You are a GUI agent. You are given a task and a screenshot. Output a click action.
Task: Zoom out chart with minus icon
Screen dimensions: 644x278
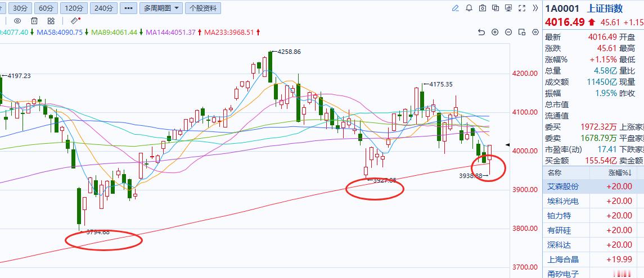click(x=508, y=32)
